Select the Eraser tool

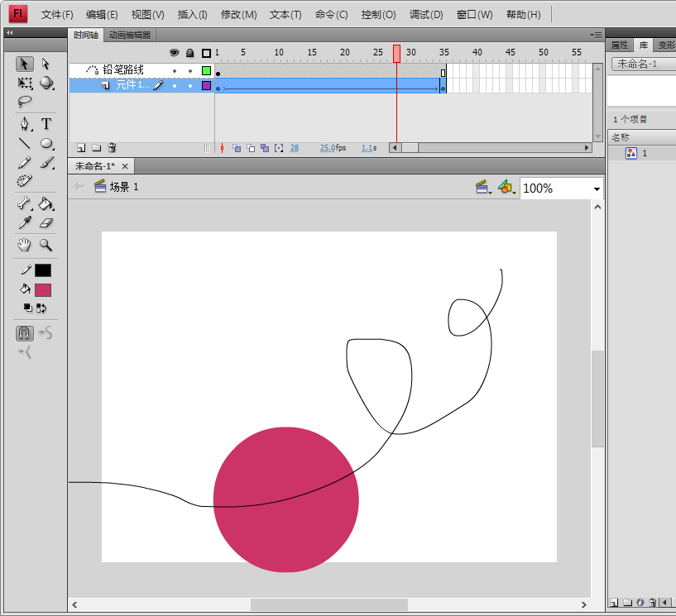(x=46, y=223)
